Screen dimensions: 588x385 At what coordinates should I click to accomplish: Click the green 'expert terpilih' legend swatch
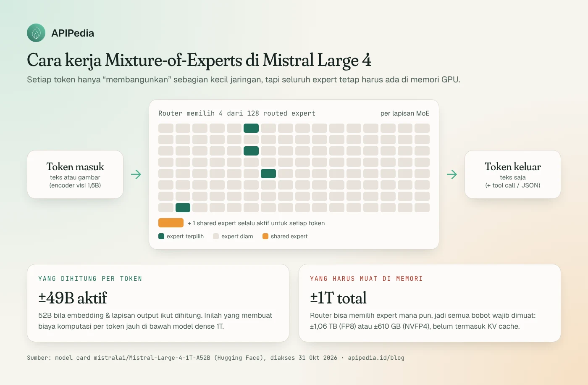click(x=161, y=236)
